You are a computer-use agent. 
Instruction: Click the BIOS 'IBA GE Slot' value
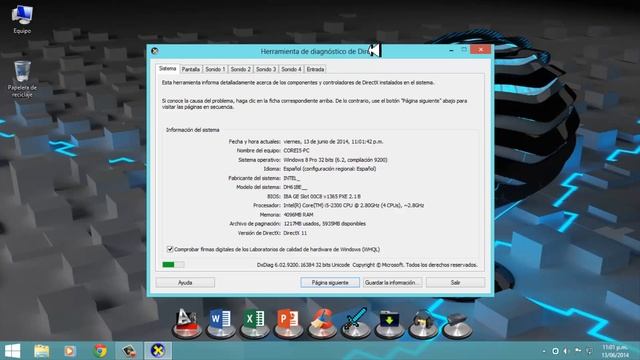322,196
